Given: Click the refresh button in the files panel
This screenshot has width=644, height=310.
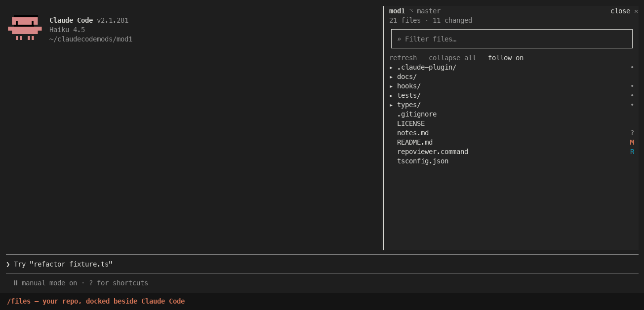Looking at the screenshot, I should [x=403, y=58].
